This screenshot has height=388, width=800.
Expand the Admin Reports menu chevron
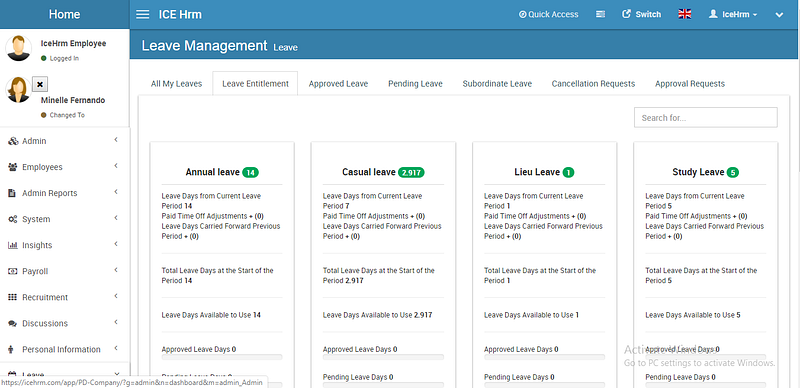point(116,192)
